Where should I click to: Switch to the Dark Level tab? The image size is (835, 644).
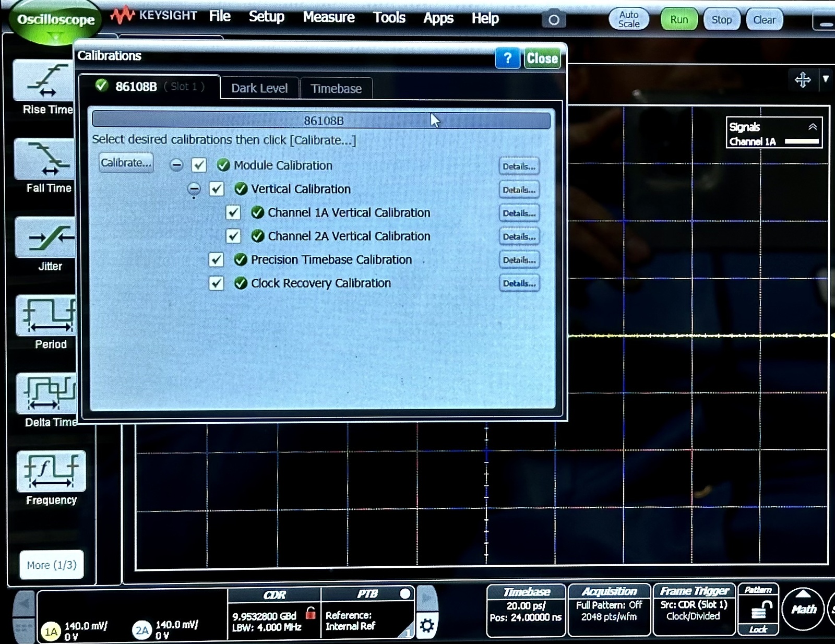pos(259,88)
